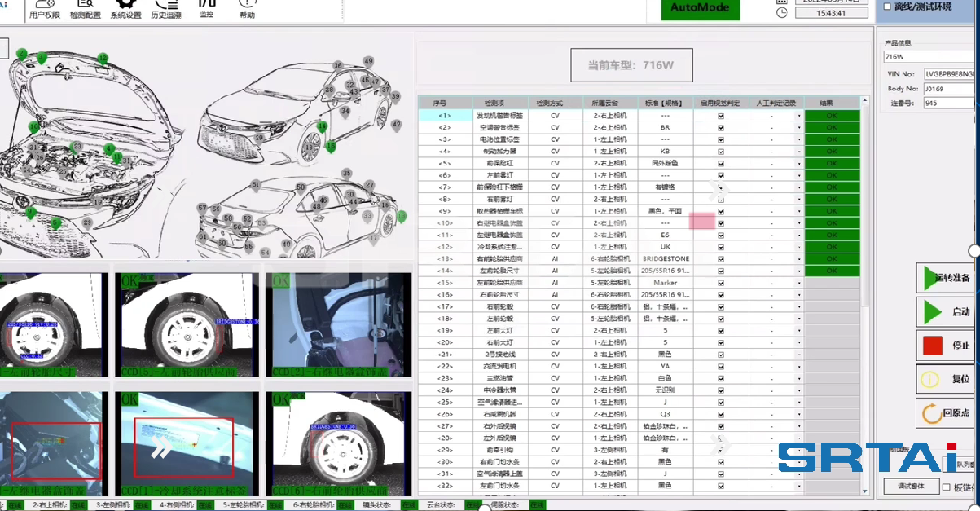Open 检测配置 inspection config icon

click(85, 8)
